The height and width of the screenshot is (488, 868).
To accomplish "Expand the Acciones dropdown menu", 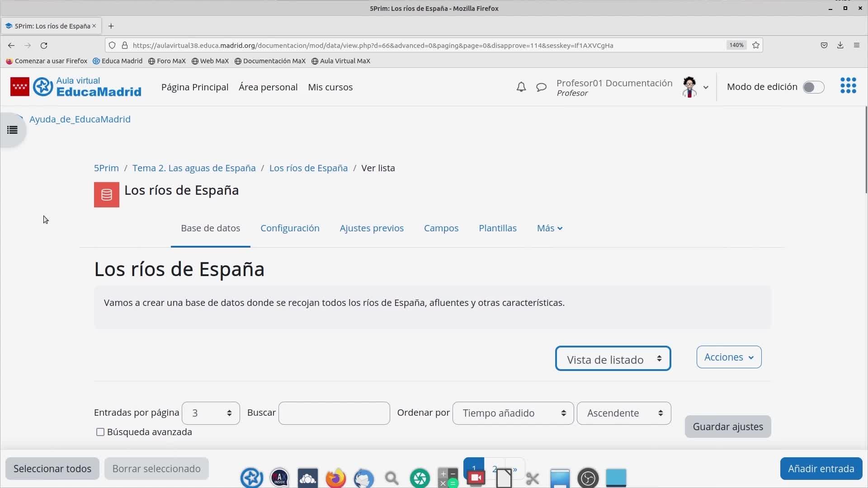I will pyautogui.click(x=728, y=357).
